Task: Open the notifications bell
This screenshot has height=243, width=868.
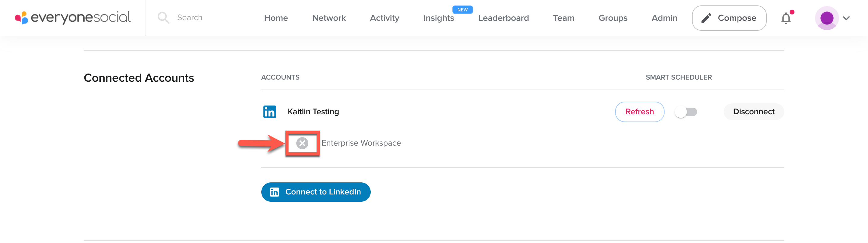Action: (786, 18)
